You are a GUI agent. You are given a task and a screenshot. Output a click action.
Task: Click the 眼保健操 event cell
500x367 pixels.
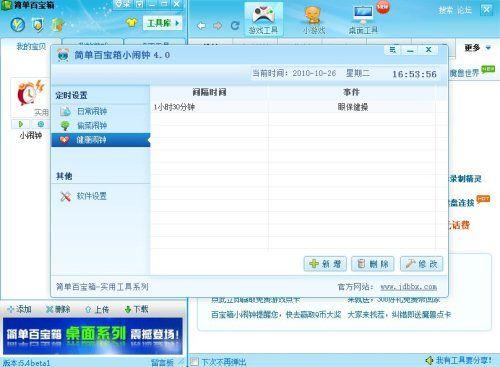(353, 107)
